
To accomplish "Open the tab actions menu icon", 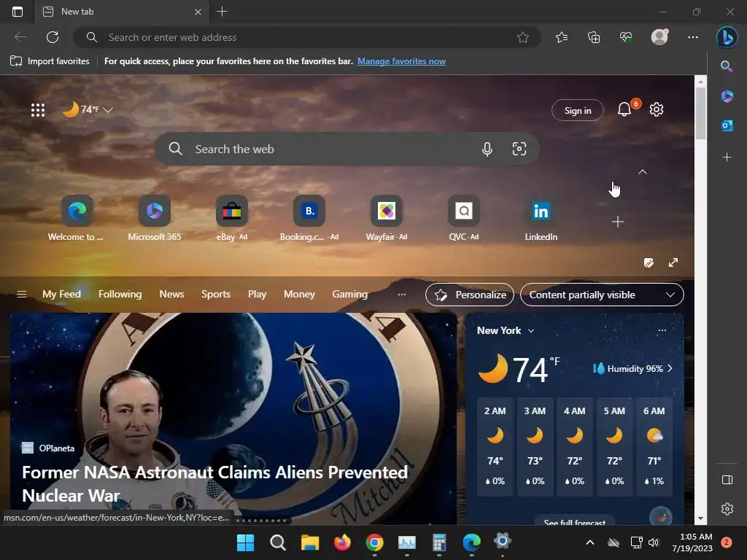I will tap(18, 12).
